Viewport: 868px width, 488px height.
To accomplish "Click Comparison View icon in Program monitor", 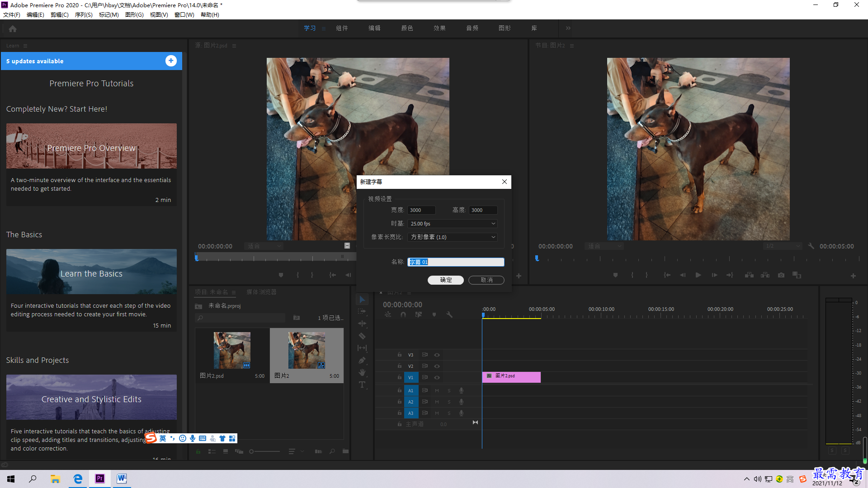I will [797, 275].
